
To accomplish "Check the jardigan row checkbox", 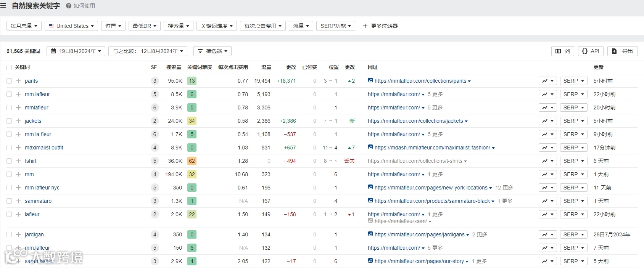I will tap(9, 234).
